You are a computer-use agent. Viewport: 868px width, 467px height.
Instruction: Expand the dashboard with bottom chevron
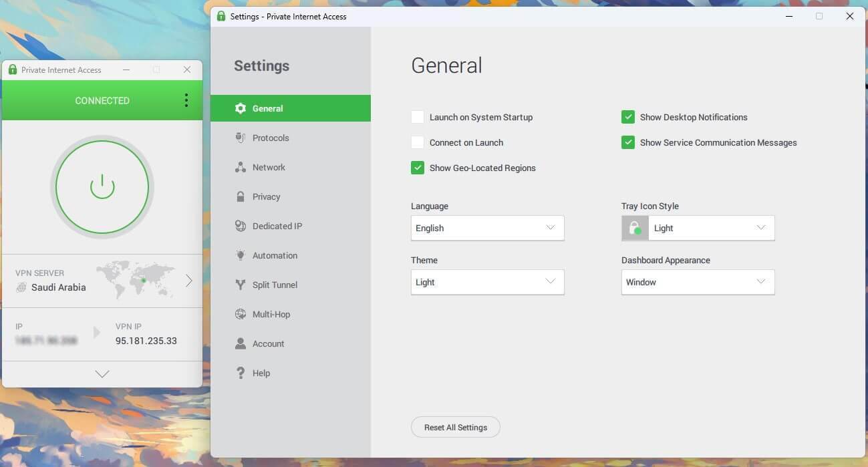102,374
